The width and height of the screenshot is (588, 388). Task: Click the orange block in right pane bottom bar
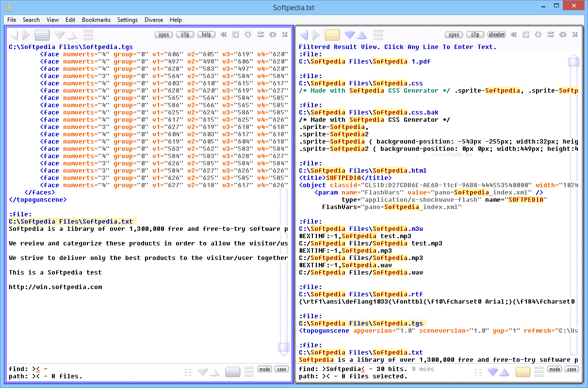(x=523, y=372)
